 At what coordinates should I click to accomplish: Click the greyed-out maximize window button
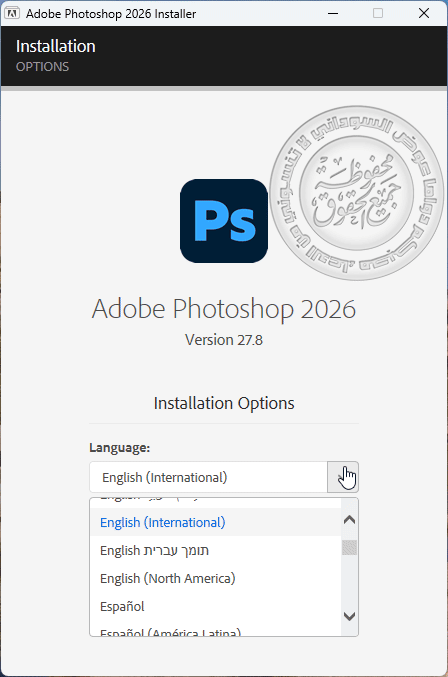click(378, 13)
